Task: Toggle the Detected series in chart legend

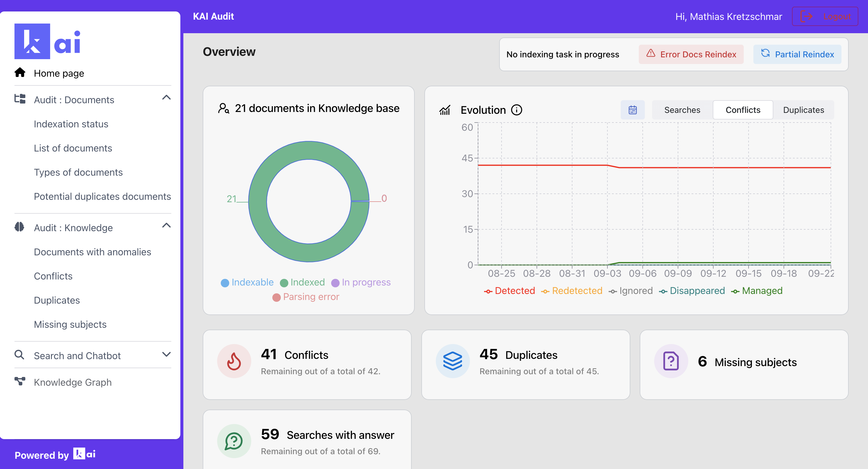Action: tap(509, 291)
